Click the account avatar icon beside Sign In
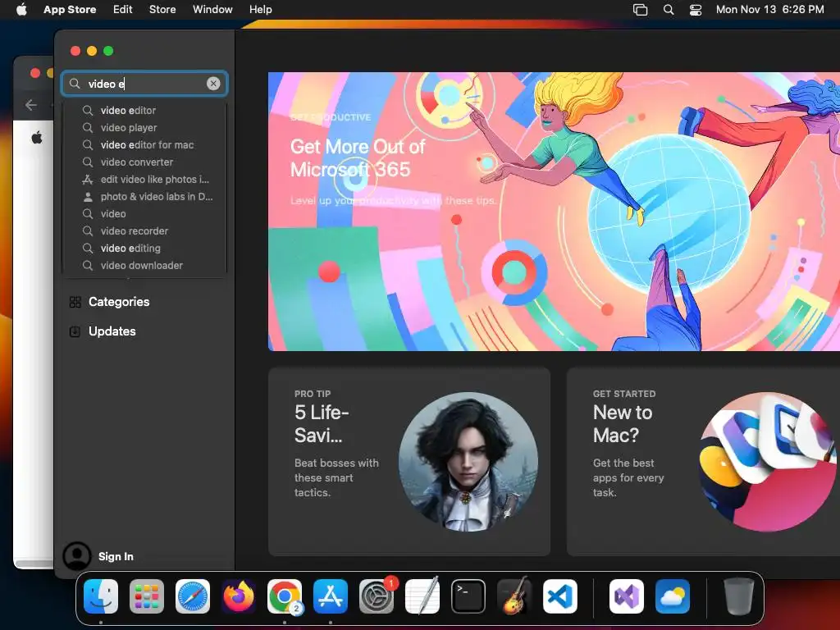 [x=77, y=556]
